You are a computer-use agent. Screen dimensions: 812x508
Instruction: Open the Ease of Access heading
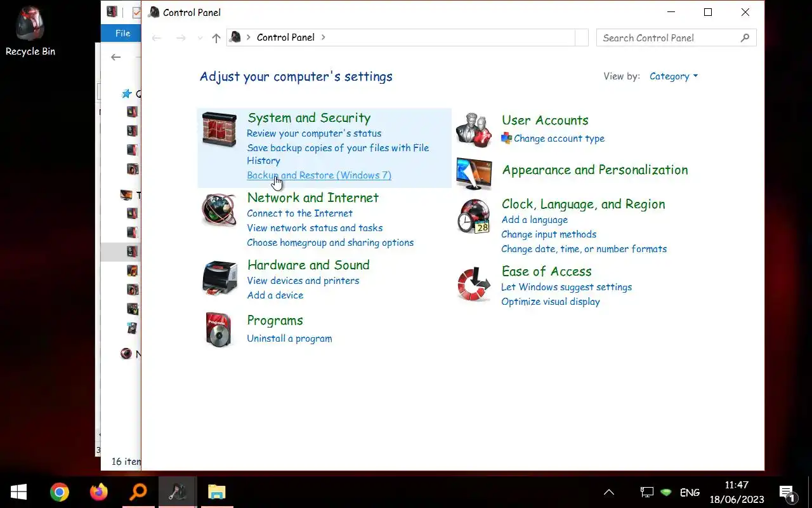pyautogui.click(x=546, y=271)
